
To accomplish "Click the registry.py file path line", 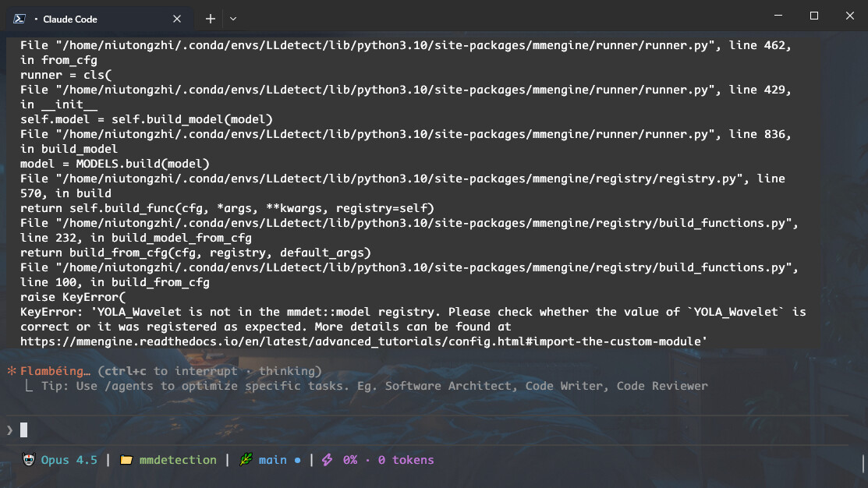I will point(402,179).
